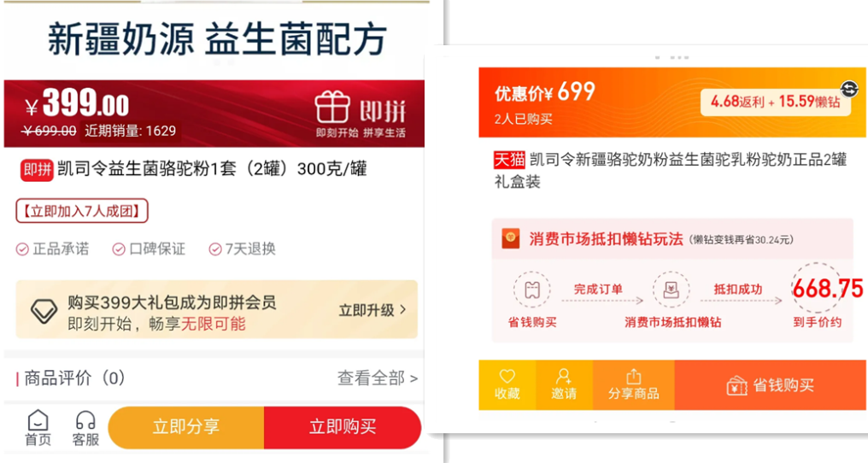Click the diamond membership icon

44,311
